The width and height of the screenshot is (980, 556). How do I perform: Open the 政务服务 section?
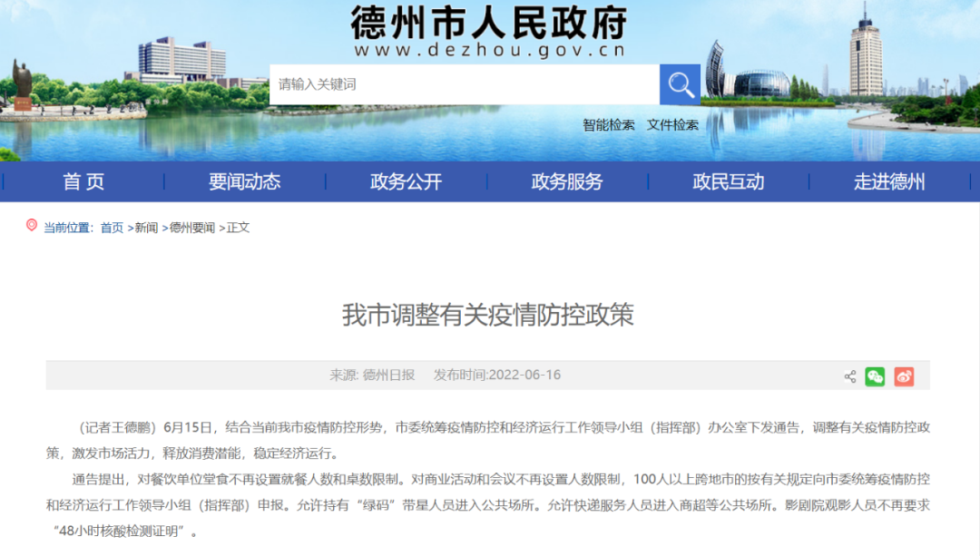[x=567, y=181]
